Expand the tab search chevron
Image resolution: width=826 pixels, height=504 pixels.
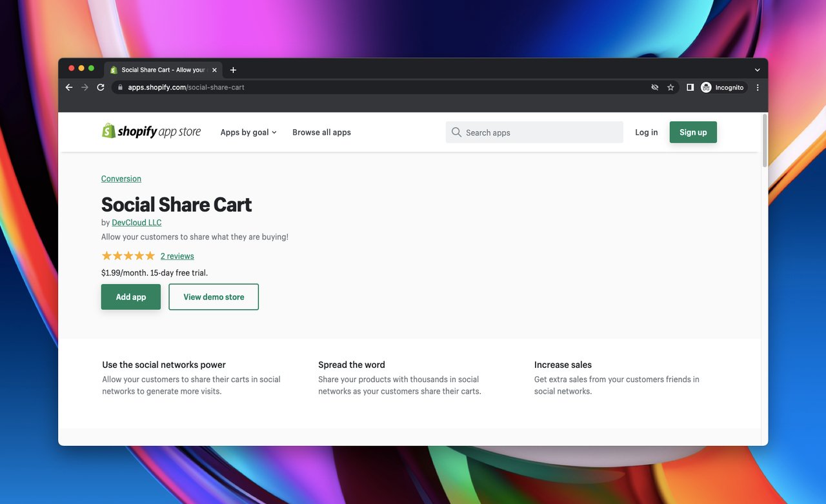pyautogui.click(x=757, y=70)
